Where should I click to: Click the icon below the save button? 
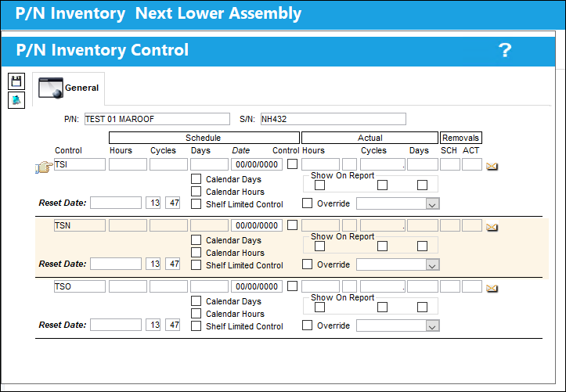pyautogui.click(x=16, y=100)
